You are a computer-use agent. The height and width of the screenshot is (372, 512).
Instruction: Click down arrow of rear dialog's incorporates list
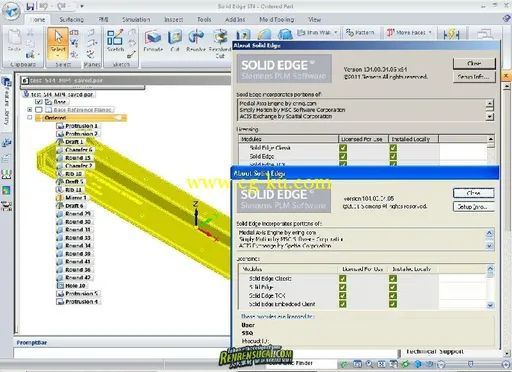tap(490, 117)
